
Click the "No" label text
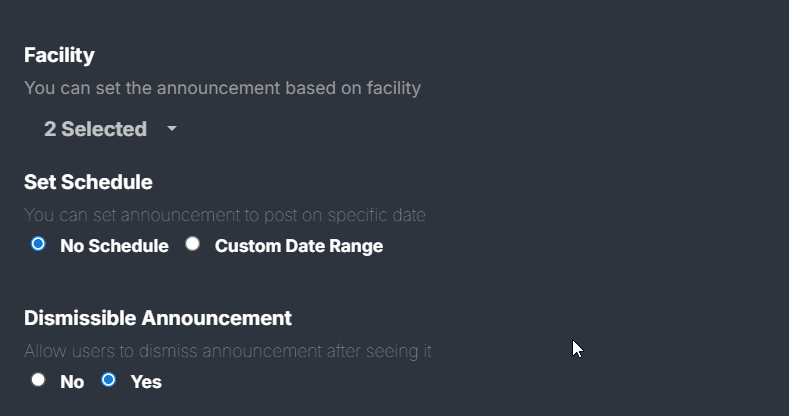pyautogui.click(x=72, y=382)
